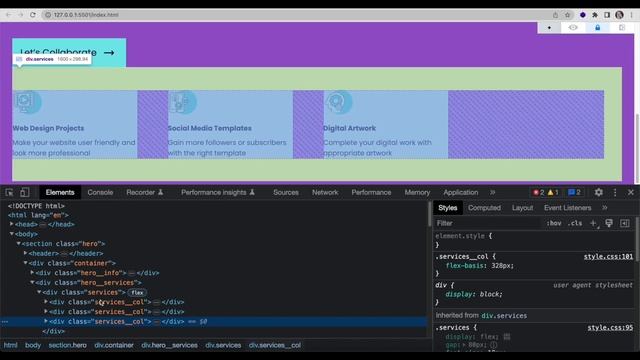640x360 pixels.
Task: Click the blue issues count badge
Action: pyautogui.click(x=574, y=192)
